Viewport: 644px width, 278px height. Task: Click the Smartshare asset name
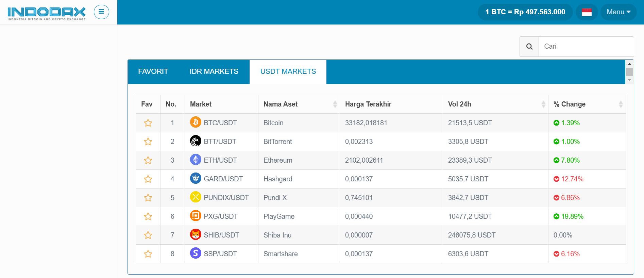281,254
